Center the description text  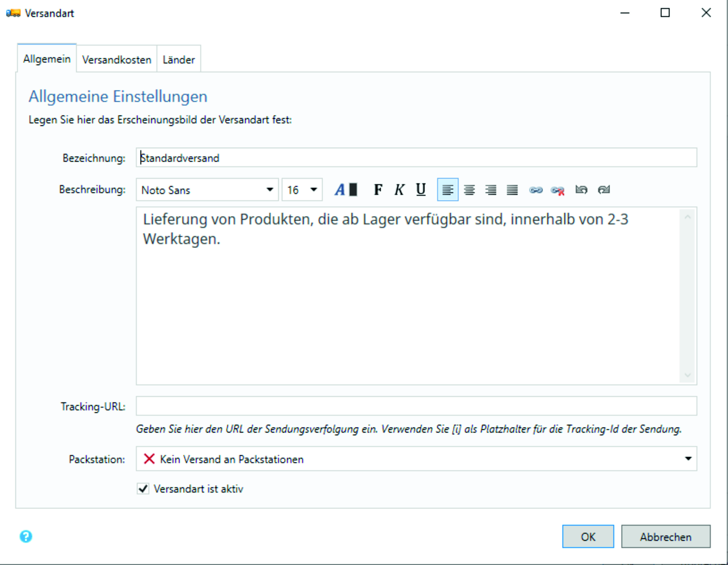pyautogui.click(x=469, y=190)
